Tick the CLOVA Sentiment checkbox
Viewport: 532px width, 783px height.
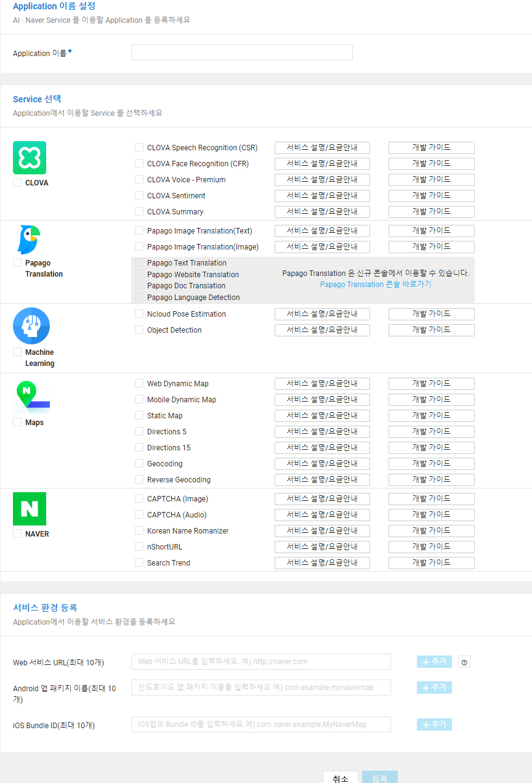(139, 196)
